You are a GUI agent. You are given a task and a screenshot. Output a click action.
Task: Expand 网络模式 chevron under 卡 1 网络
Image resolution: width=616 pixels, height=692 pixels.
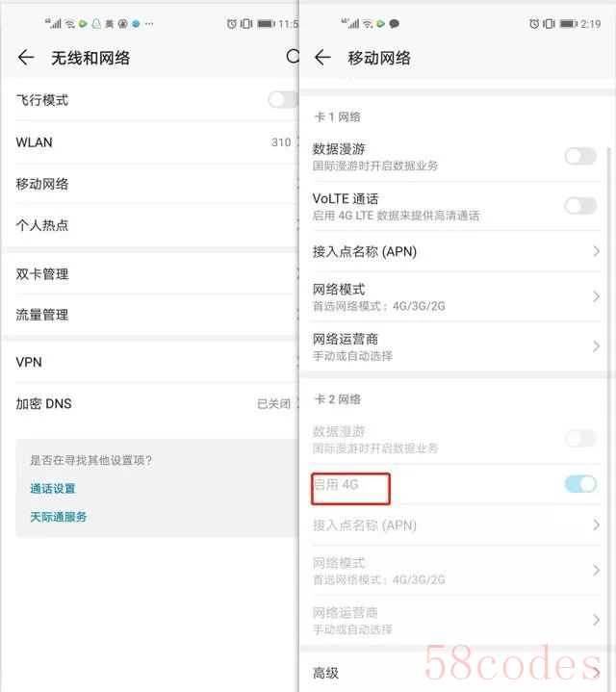596,296
